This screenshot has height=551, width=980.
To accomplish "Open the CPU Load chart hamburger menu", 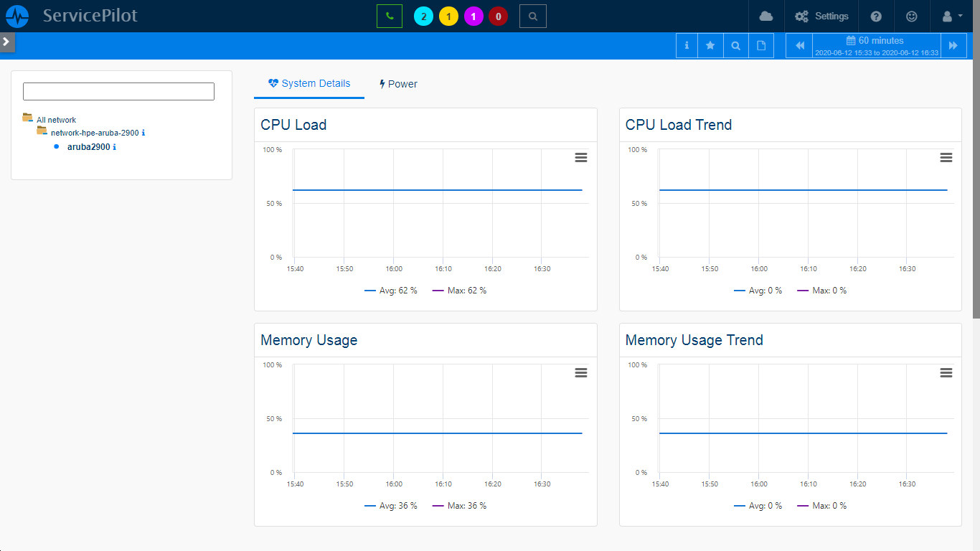I will click(581, 157).
